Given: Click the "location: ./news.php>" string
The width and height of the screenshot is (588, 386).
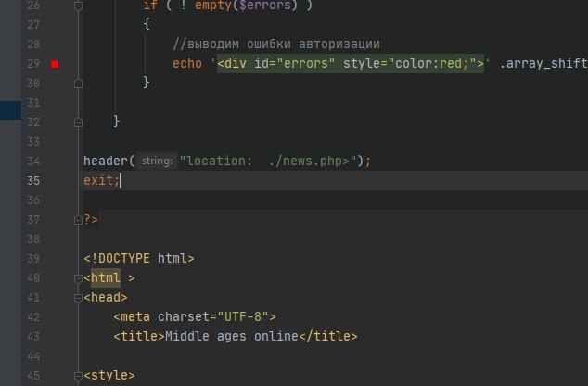Looking at the screenshot, I should 268,161.
